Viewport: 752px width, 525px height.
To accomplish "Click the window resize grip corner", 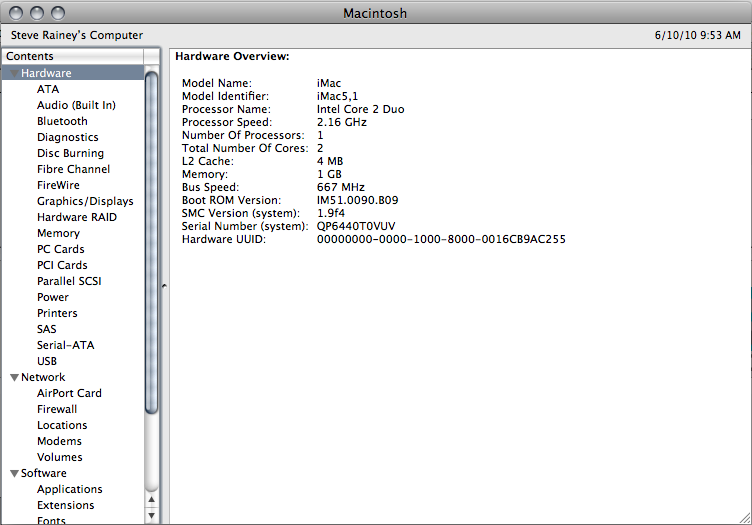I will tap(744, 517).
